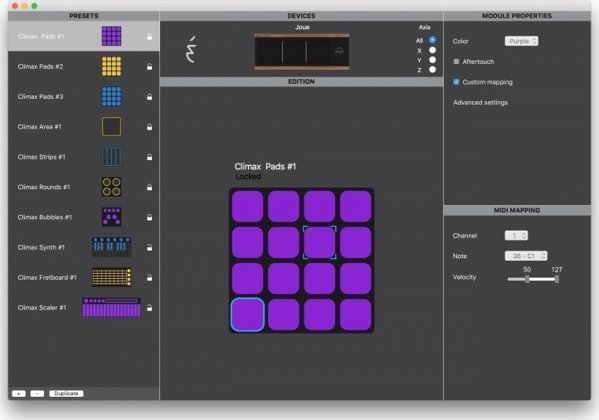Select Climax Rounds #1 preset name
Viewport: 599px width, 420px height.
[x=44, y=187]
